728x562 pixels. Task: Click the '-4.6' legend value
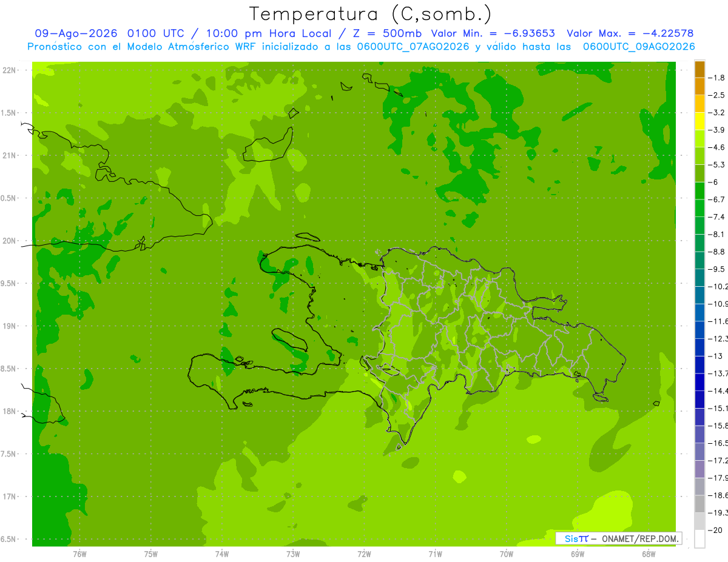pos(716,147)
